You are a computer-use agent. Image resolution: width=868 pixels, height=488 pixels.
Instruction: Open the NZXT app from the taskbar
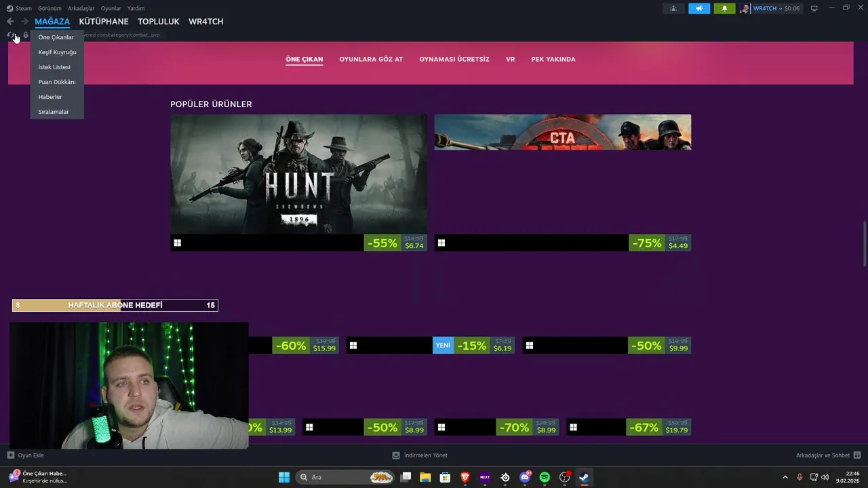485,477
